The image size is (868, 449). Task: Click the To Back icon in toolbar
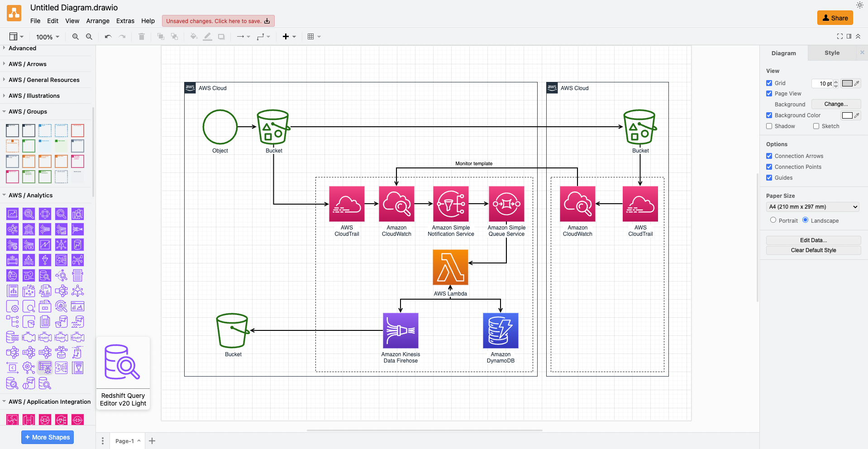174,37
